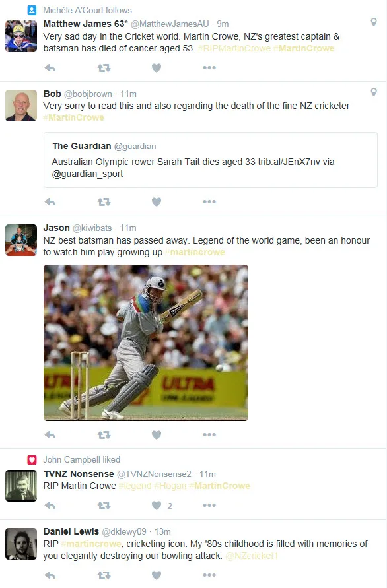Open the cricket batsman photo
The image size is (387, 588).
tap(146, 343)
